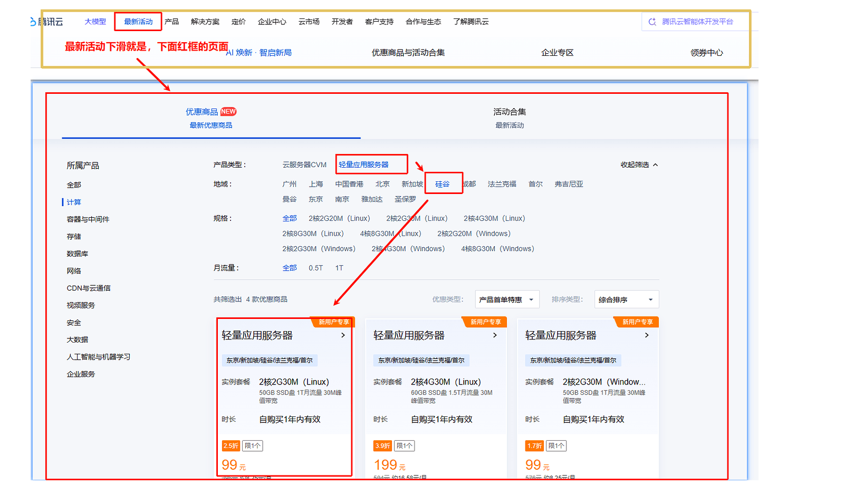Select 计算 in the product sidebar

(74, 202)
